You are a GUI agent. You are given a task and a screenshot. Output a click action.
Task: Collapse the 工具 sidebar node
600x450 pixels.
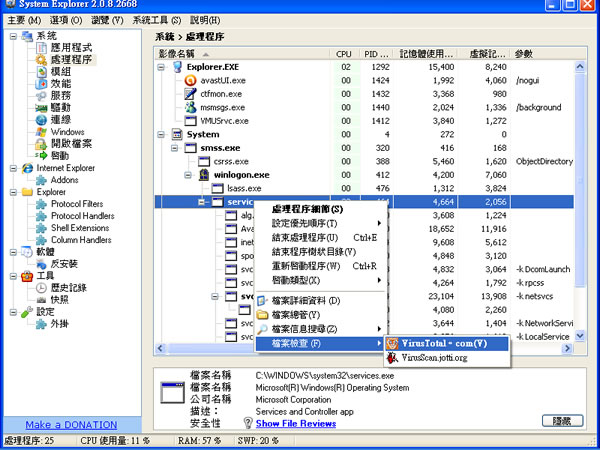click(13, 276)
